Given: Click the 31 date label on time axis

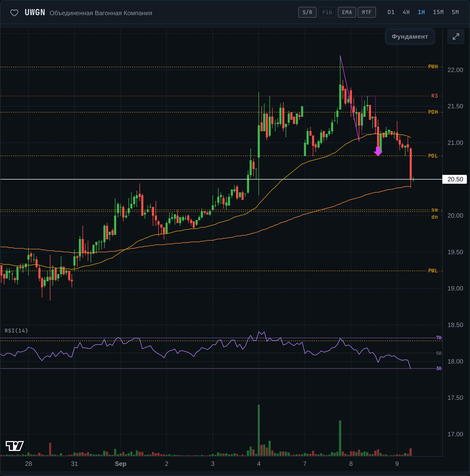Looking at the screenshot, I should click(74, 464).
